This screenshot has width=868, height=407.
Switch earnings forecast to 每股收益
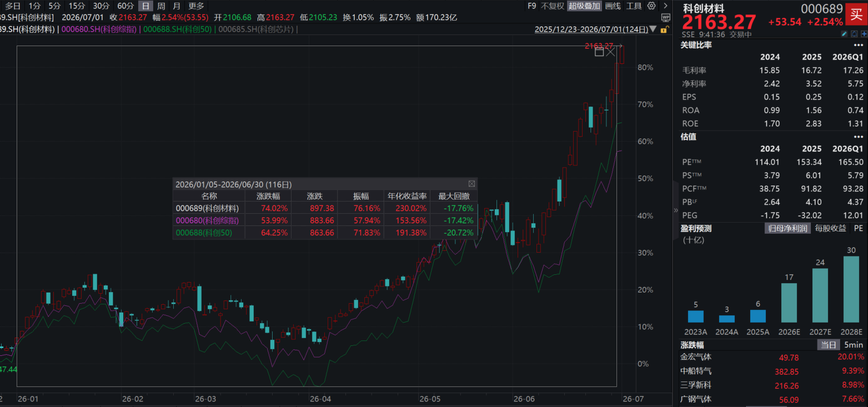[x=830, y=228]
